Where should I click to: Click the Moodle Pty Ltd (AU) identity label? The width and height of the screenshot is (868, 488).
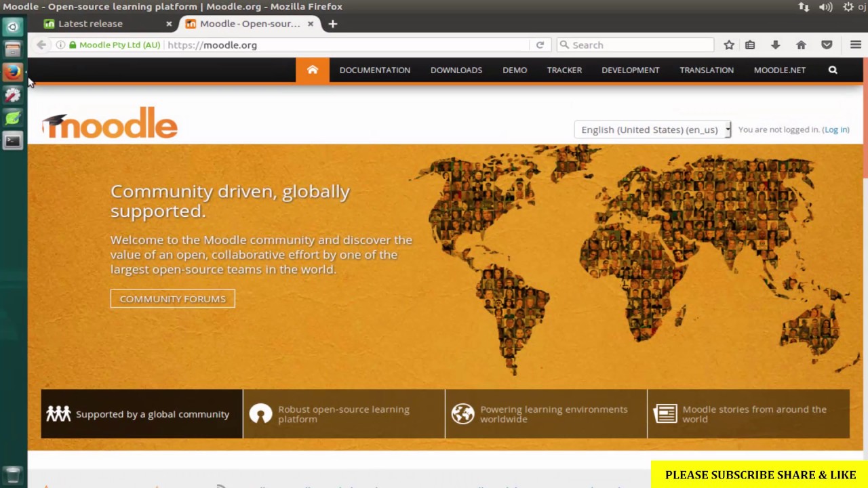pos(119,45)
